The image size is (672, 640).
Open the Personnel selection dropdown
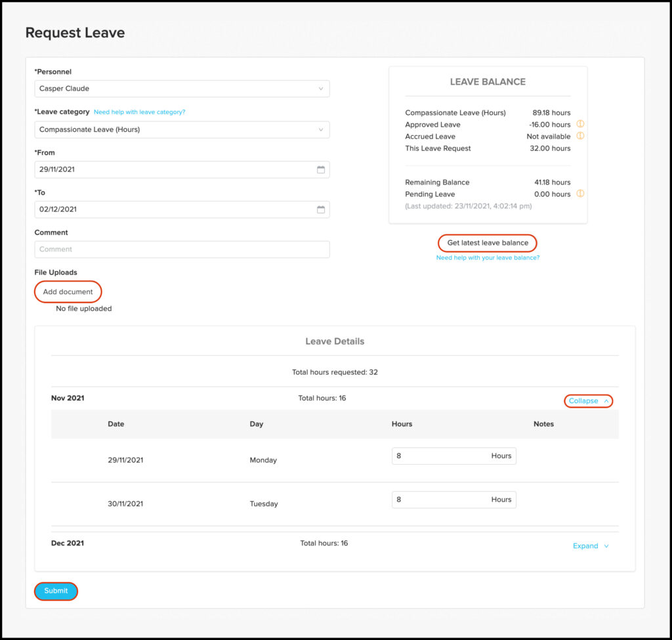[x=182, y=89]
